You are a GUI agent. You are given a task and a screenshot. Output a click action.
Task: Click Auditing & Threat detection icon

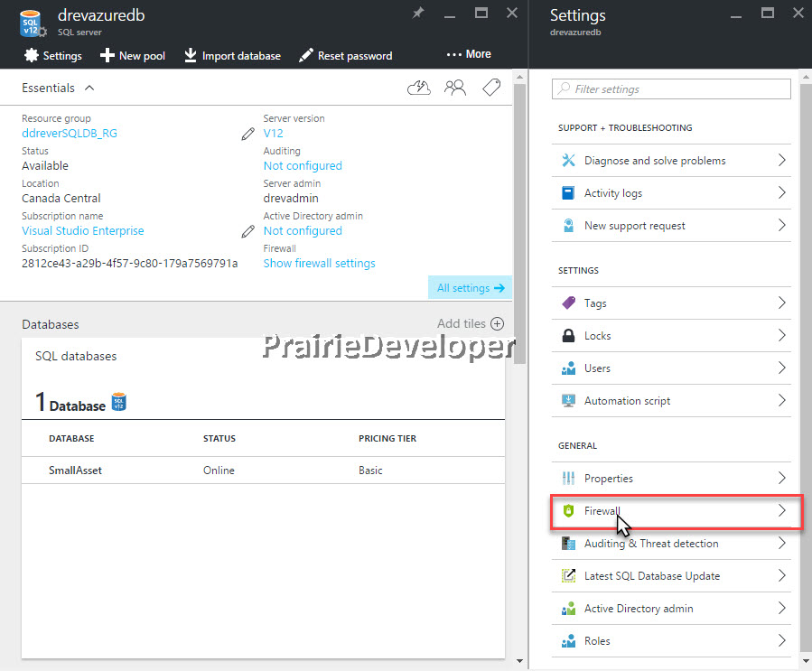coord(569,544)
